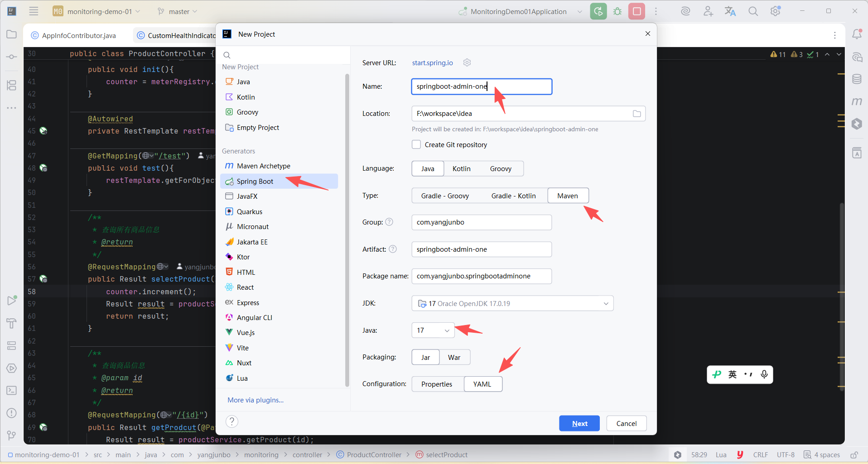Stop the running application
This screenshot has height=464, width=868.
[637, 11]
